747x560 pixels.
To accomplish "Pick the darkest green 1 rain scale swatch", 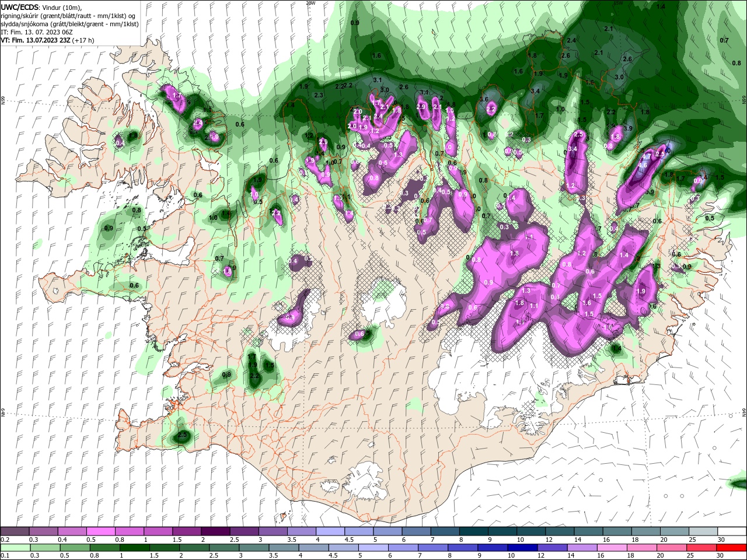I will click(134, 548).
